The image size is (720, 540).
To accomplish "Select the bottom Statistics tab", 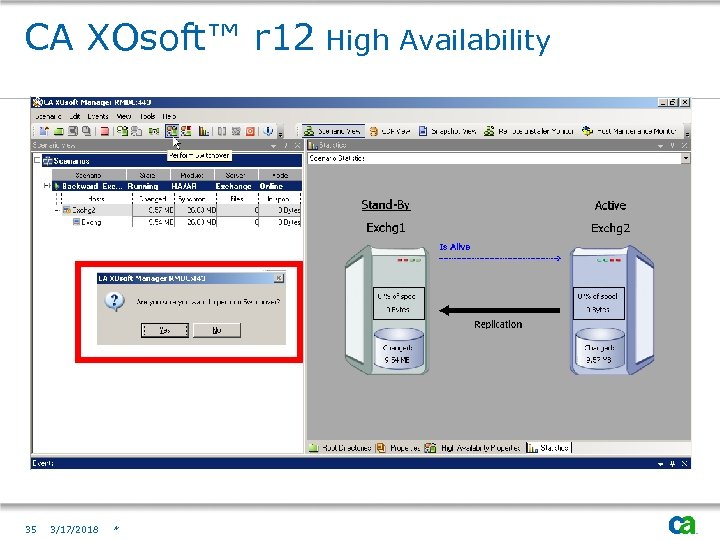I will [548, 448].
